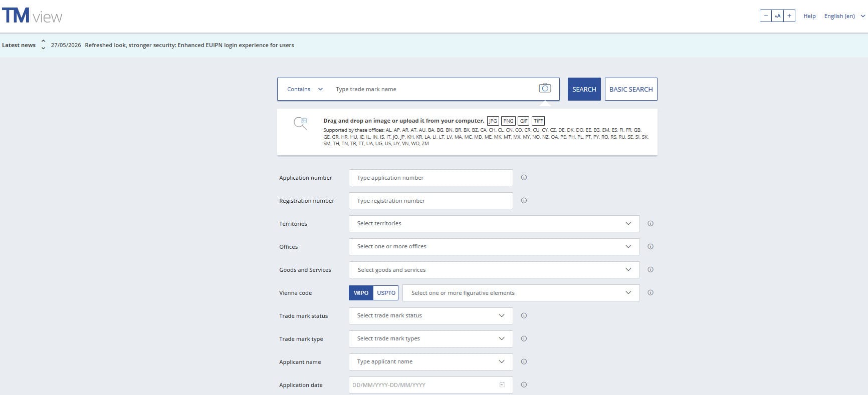Show info for Trade mark type field
Image resolution: width=868 pixels, height=395 pixels.
[524, 338]
